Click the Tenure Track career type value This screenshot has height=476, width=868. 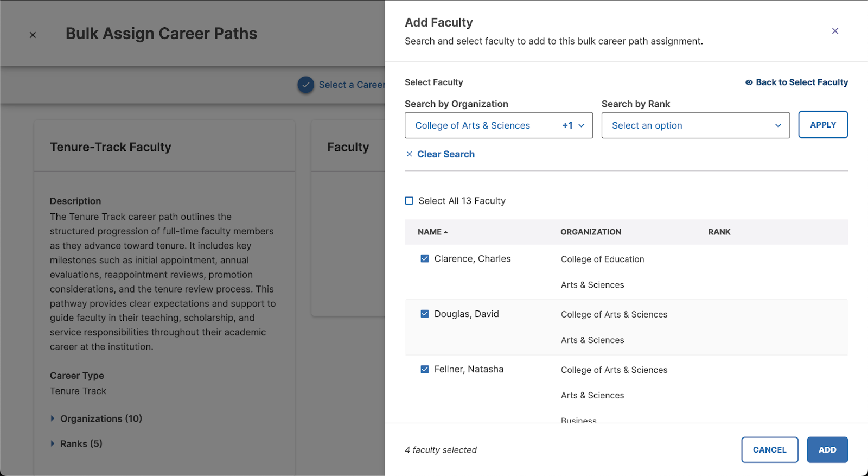[78, 391]
